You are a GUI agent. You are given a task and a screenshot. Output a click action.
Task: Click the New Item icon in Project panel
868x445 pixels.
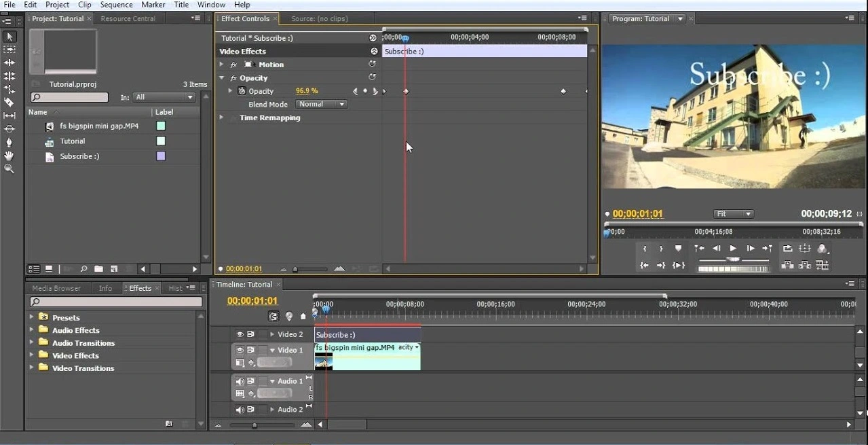114,269
